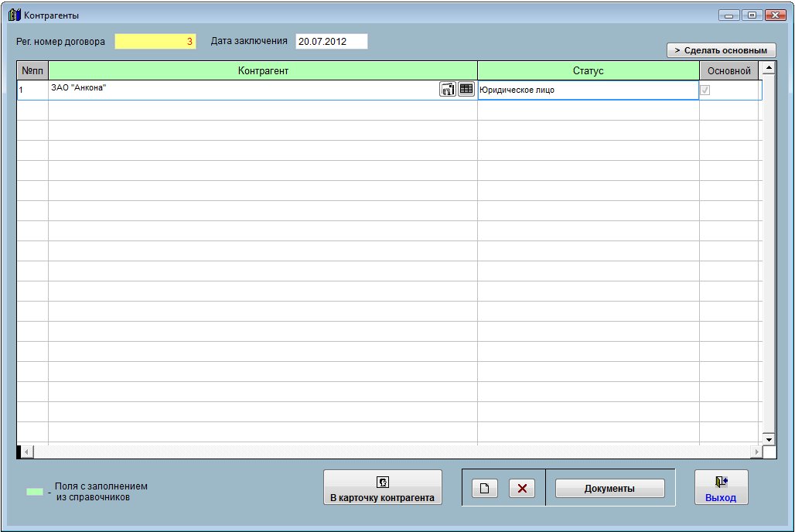Click the vertical scrollbar down arrow
795x532 pixels.
769,439
